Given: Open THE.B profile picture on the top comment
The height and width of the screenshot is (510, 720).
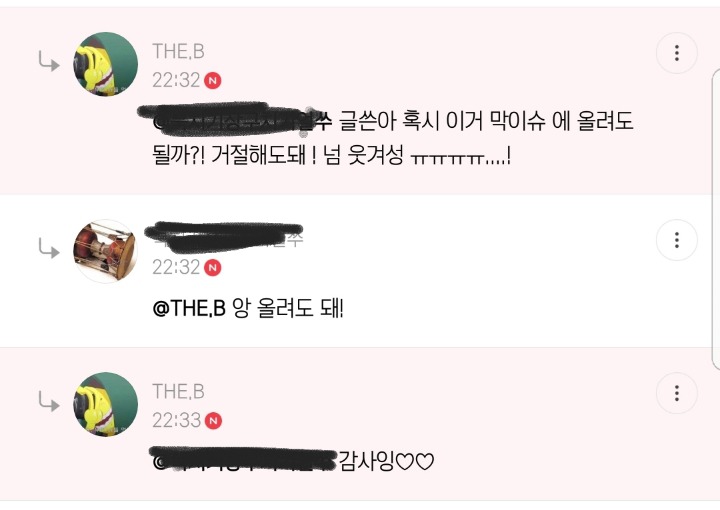Looking at the screenshot, I should (x=106, y=64).
